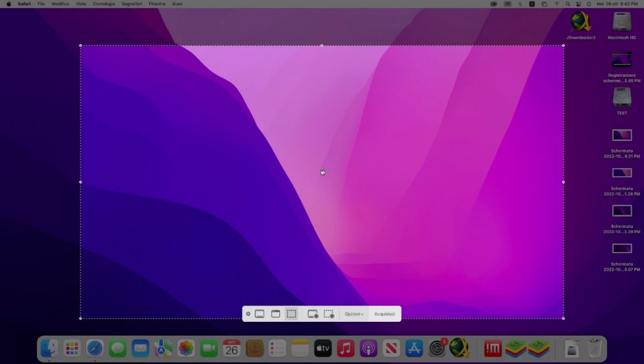
Task: Open JDownloader2 desktop icon
Action: (580, 22)
